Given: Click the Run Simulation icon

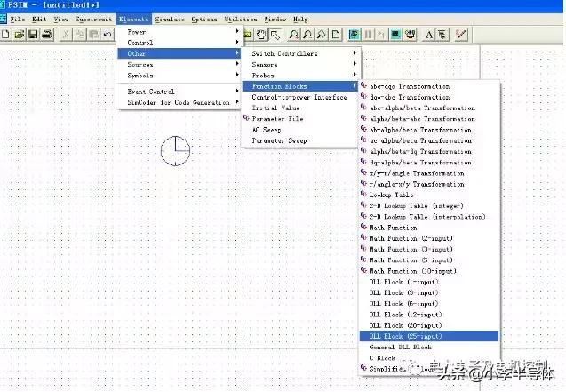Looking at the screenshot, I should point(355,35).
